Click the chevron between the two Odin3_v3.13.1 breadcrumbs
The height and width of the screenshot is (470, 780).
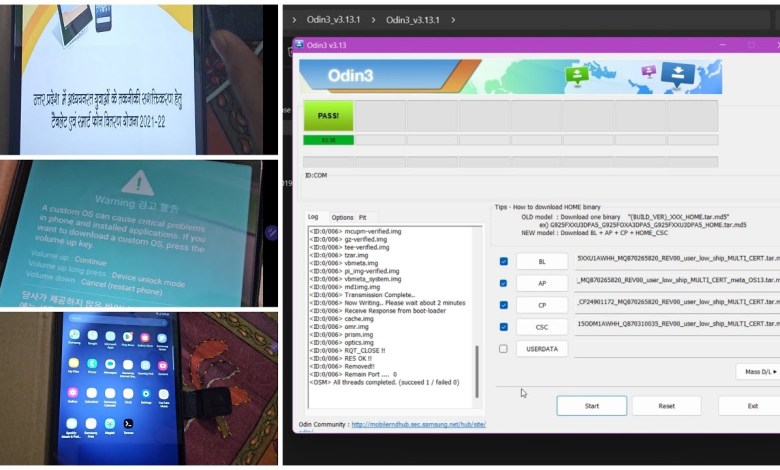[373, 20]
